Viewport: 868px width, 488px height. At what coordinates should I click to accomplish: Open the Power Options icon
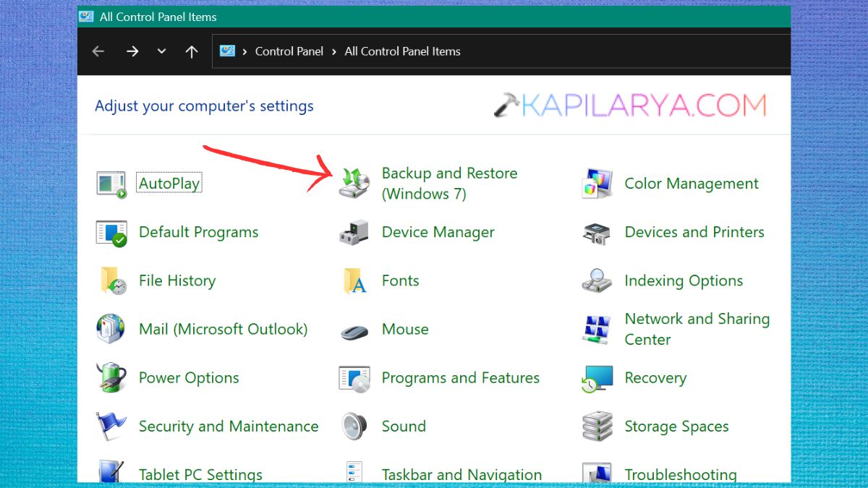(111, 377)
